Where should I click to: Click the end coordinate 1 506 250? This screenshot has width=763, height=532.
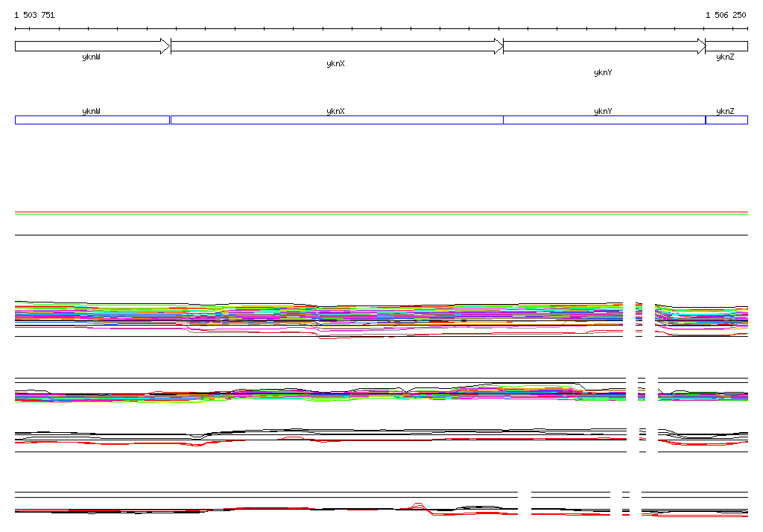click(726, 15)
